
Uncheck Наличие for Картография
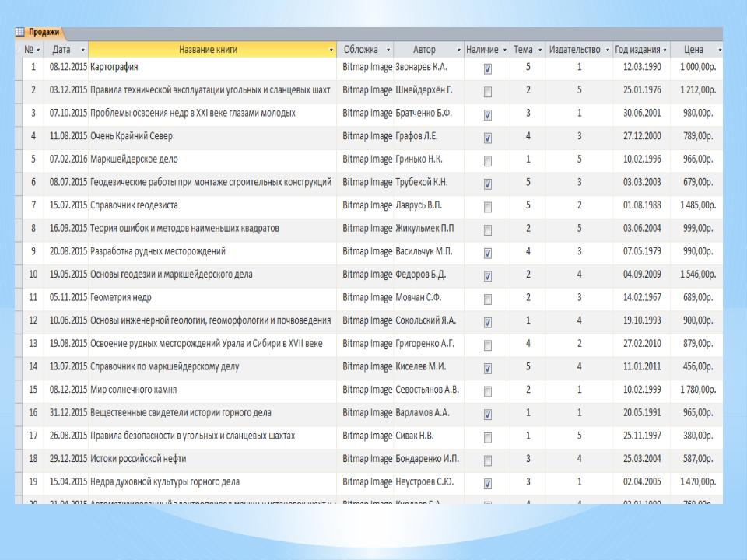[487, 69]
